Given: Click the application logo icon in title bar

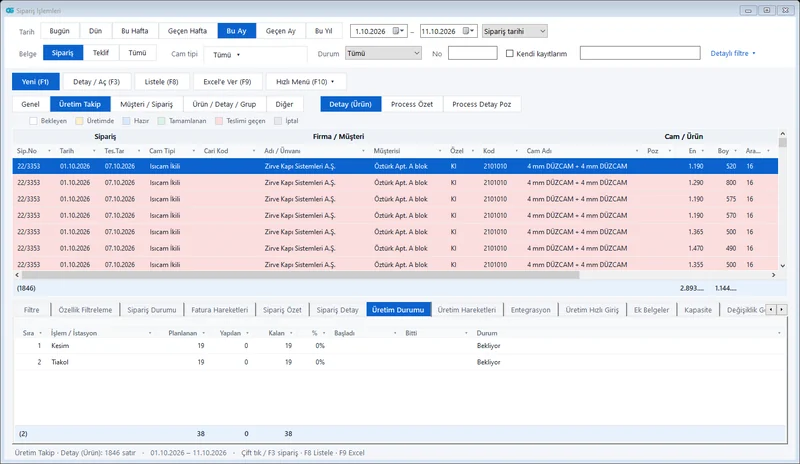Looking at the screenshot, I should click(x=10, y=10).
